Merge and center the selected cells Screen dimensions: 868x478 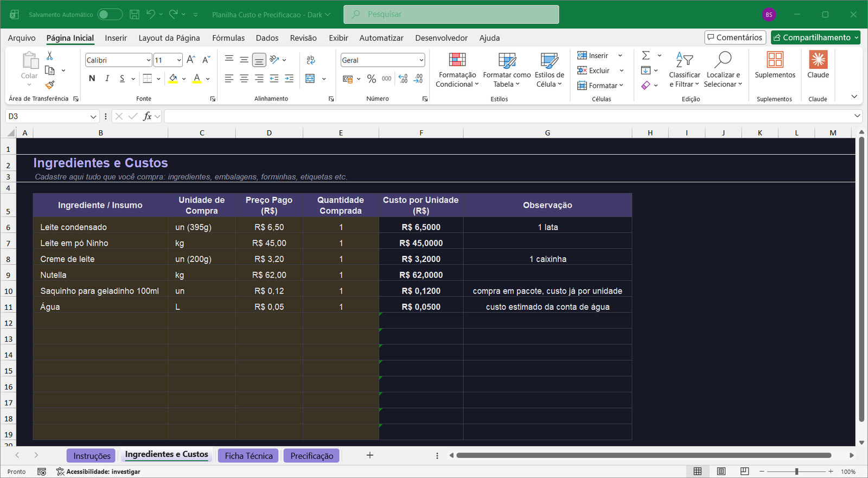[x=310, y=79]
